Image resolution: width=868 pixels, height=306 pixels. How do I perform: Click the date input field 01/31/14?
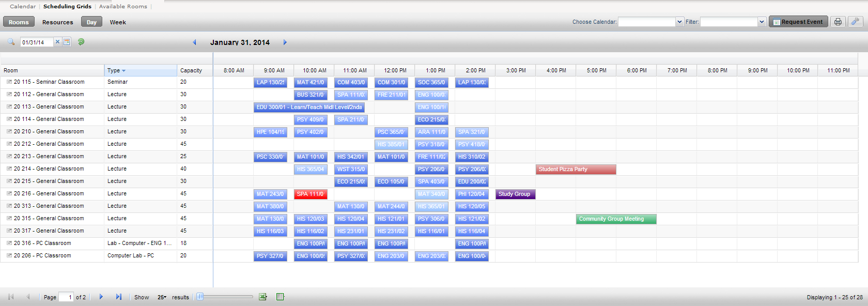(36, 42)
